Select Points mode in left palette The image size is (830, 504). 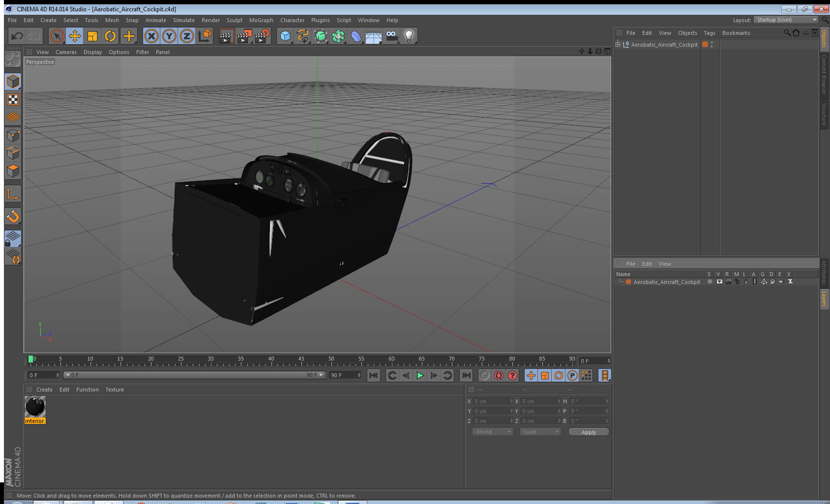13,135
